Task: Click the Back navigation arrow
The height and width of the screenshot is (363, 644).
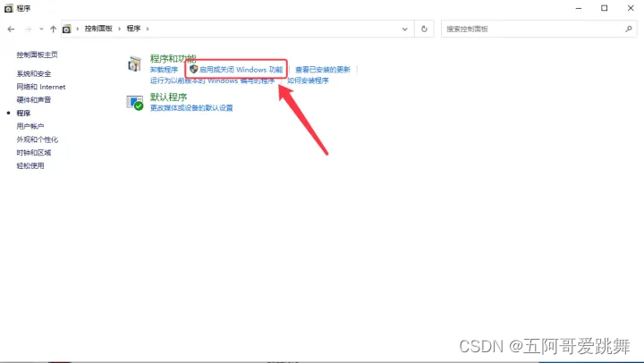Action: (x=11, y=29)
